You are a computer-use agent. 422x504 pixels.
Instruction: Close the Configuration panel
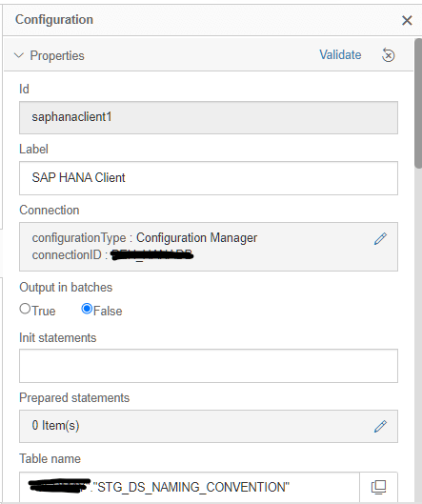407,20
